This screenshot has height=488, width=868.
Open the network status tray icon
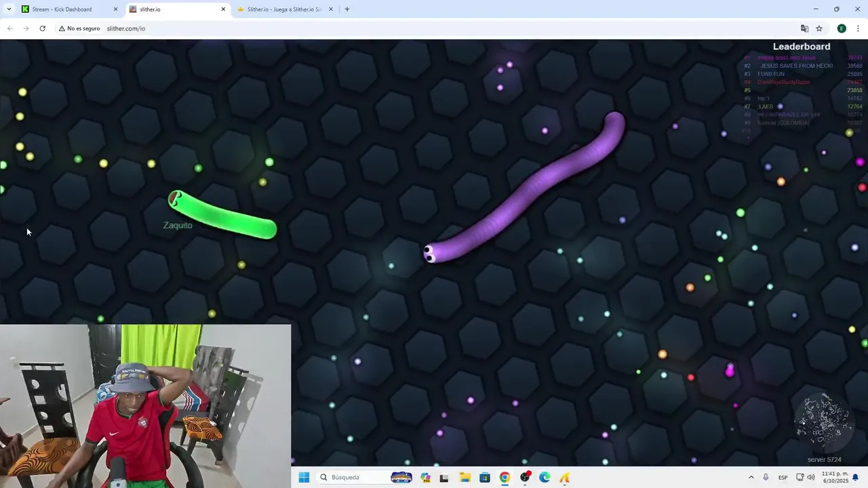point(800,477)
